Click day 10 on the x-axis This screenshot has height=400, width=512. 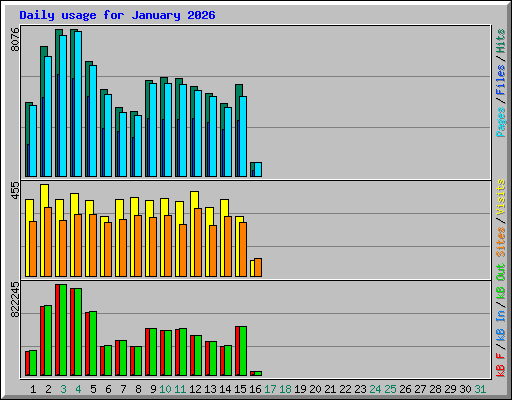(165, 389)
